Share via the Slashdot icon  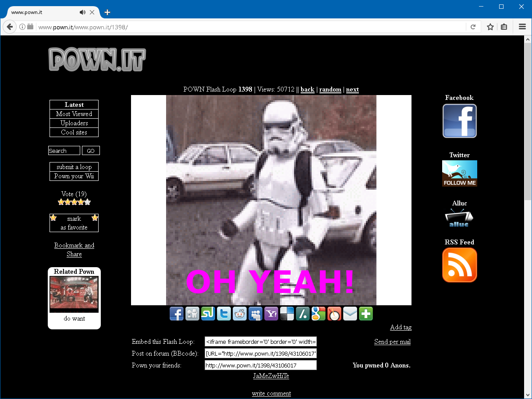click(x=303, y=314)
